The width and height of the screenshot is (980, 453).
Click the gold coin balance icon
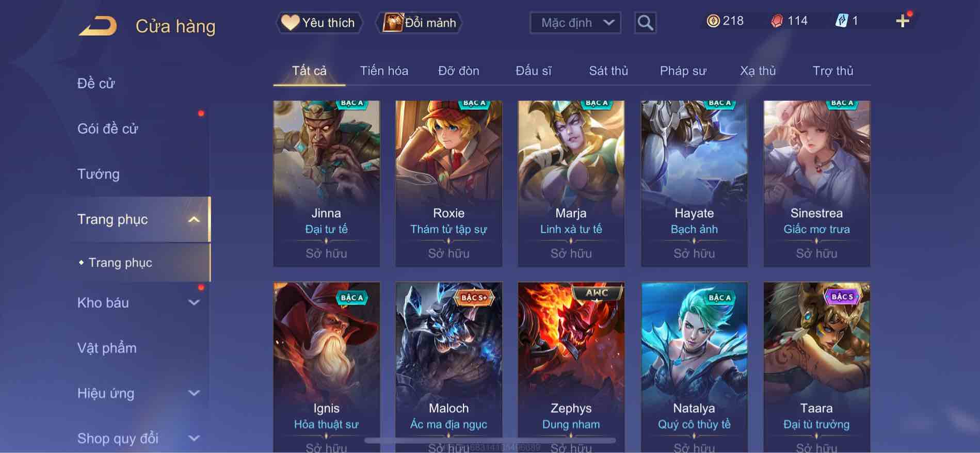[x=713, y=21]
